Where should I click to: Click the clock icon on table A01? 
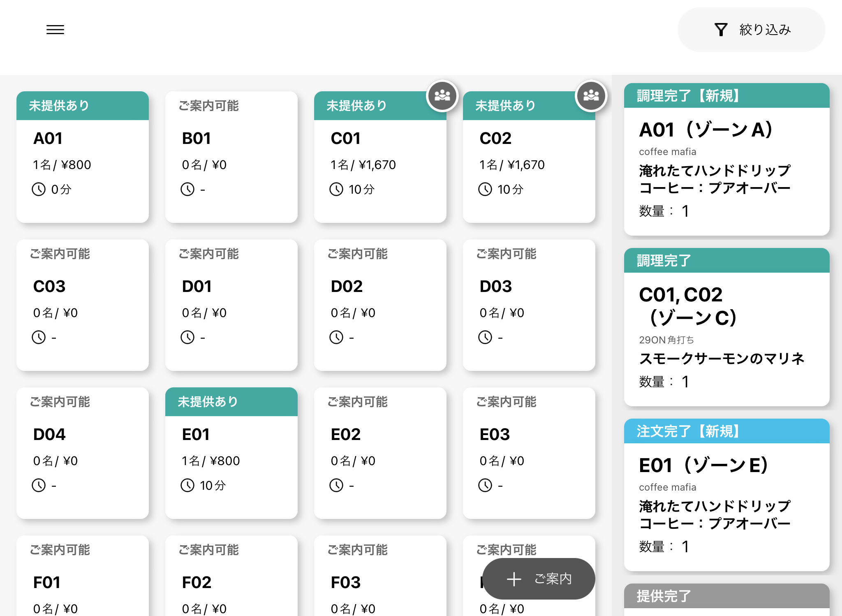[39, 189]
